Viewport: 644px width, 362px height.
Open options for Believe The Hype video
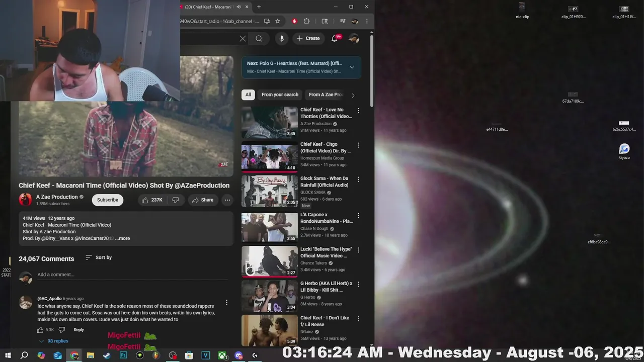pos(359,250)
